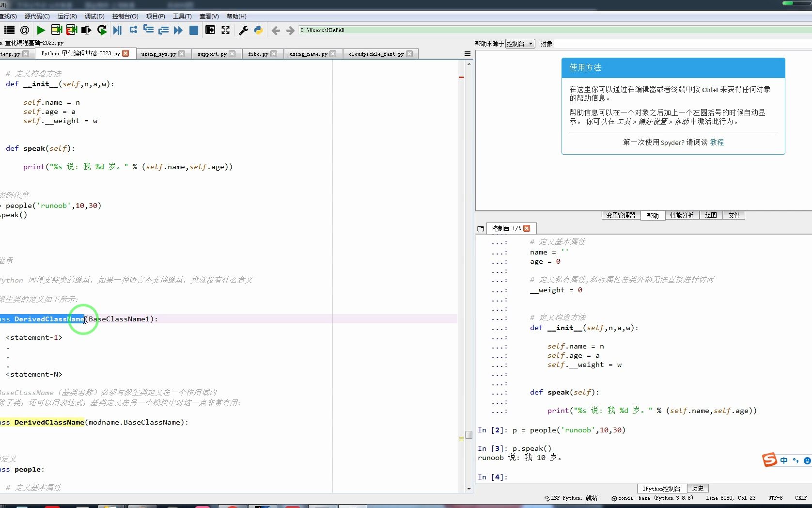Go forward to next cursor position

[290, 31]
